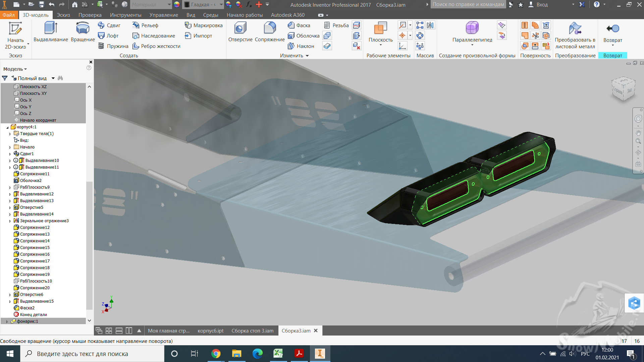Image resolution: width=644 pixels, height=362 pixels.
Task: Click Вход sign-in button
Action: [x=538, y=5]
